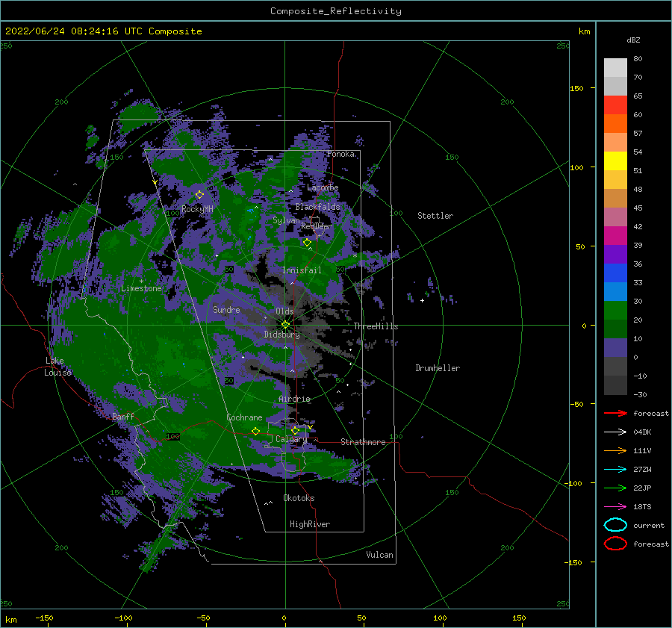Click the yellow diamond marker above Calgary
Image resolution: width=672 pixels, height=628 pixels.
pos(295,430)
